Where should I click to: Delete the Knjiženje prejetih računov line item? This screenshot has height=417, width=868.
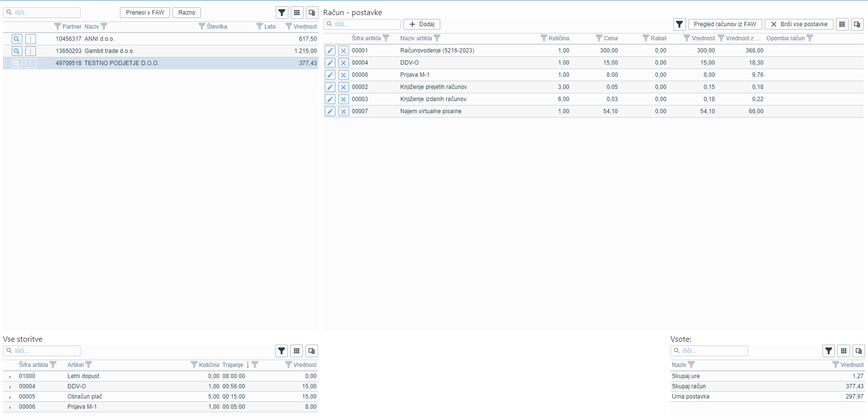pyautogui.click(x=343, y=87)
